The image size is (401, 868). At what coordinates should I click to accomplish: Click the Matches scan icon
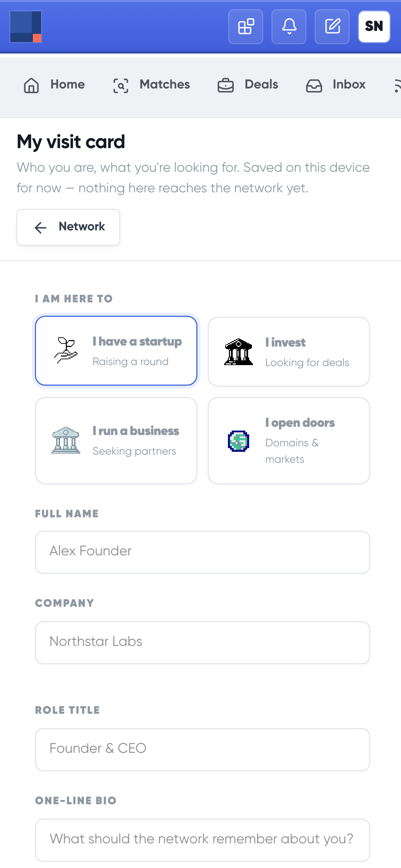click(121, 85)
